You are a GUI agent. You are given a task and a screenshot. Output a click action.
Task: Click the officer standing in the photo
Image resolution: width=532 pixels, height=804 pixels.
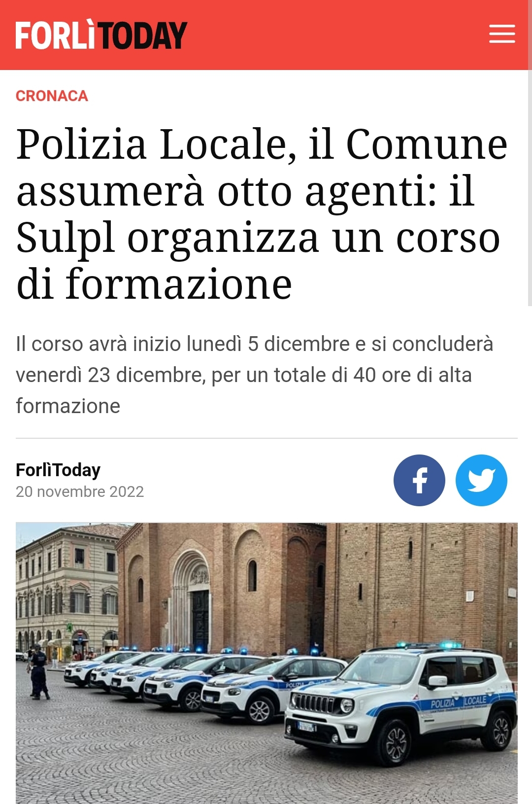(38, 671)
